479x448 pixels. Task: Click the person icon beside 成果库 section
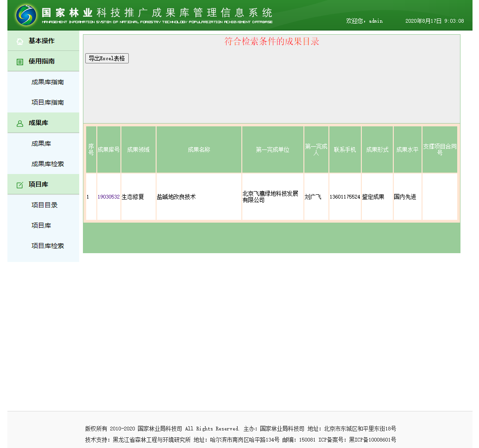[x=20, y=124]
